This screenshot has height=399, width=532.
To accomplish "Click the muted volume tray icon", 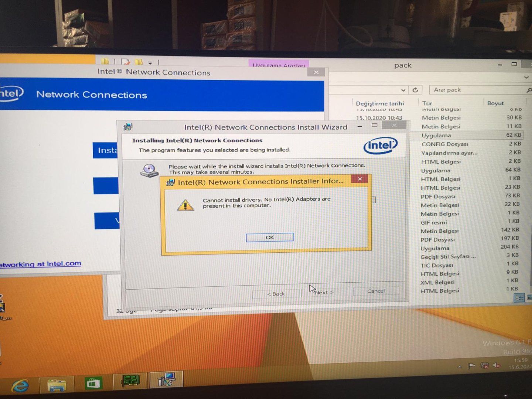I will (x=497, y=365).
